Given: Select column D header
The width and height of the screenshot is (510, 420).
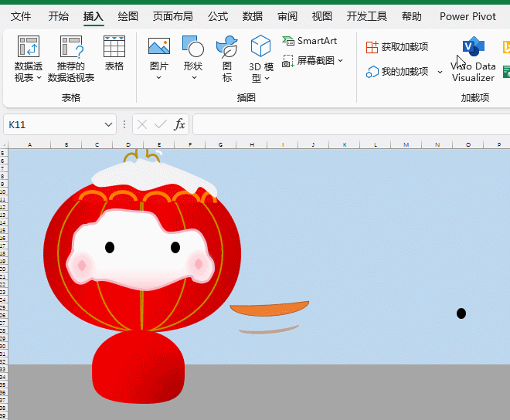Looking at the screenshot, I should (x=127, y=144).
